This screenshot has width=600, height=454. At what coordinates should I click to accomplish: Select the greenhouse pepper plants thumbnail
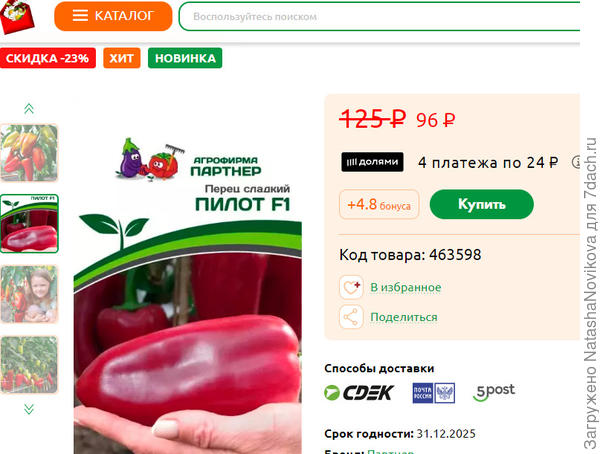pos(29,365)
